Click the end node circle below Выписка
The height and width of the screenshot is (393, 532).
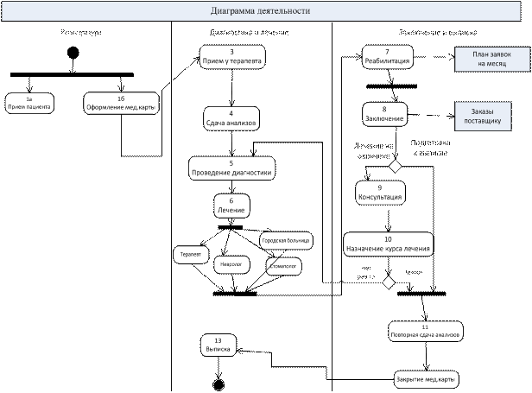pyautogui.click(x=218, y=383)
